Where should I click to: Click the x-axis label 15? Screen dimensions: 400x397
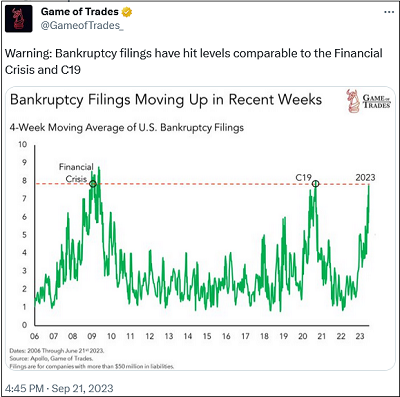[207, 336]
